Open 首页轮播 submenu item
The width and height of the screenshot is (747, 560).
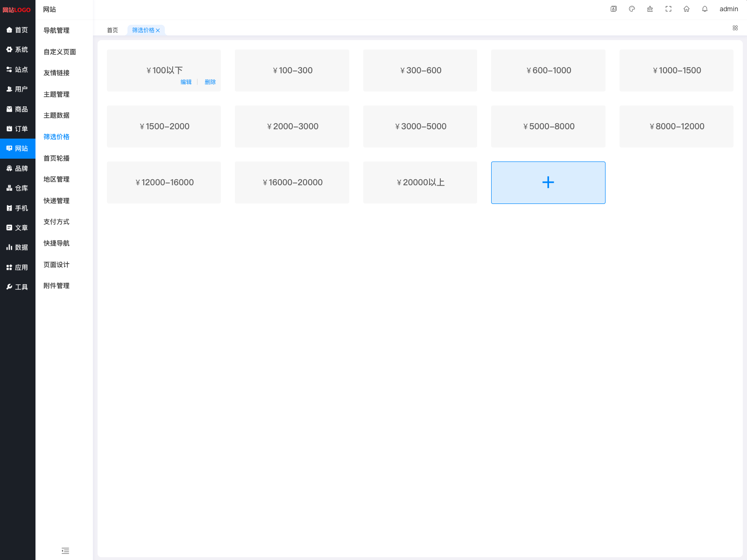(x=56, y=158)
